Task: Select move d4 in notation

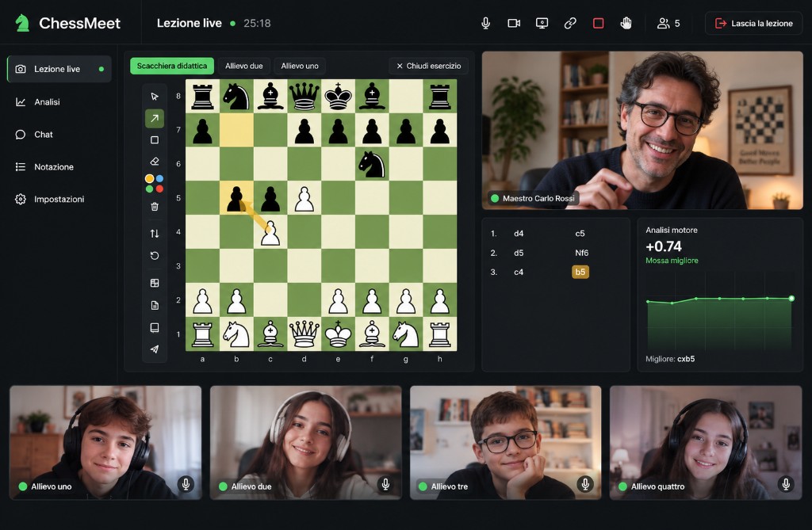Action: click(519, 234)
